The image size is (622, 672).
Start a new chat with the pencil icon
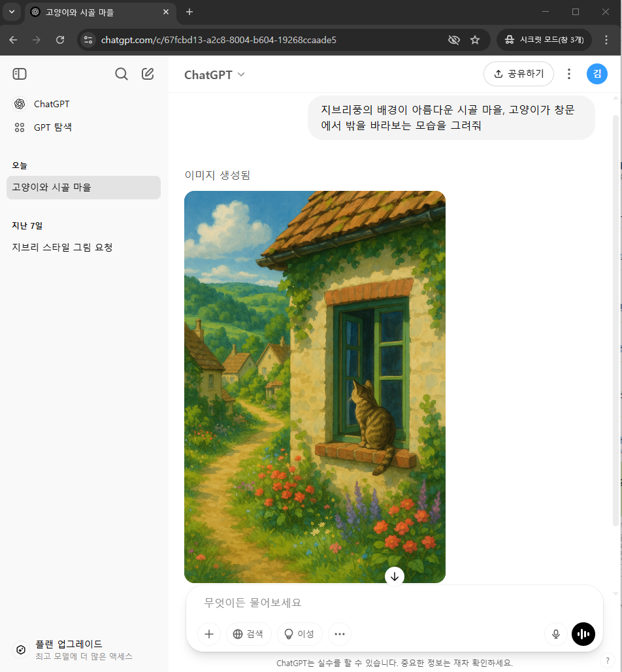point(148,74)
